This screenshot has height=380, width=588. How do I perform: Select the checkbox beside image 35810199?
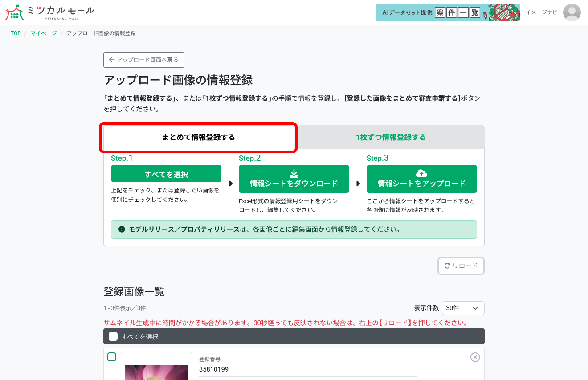pyautogui.click(x=112, y=356)
